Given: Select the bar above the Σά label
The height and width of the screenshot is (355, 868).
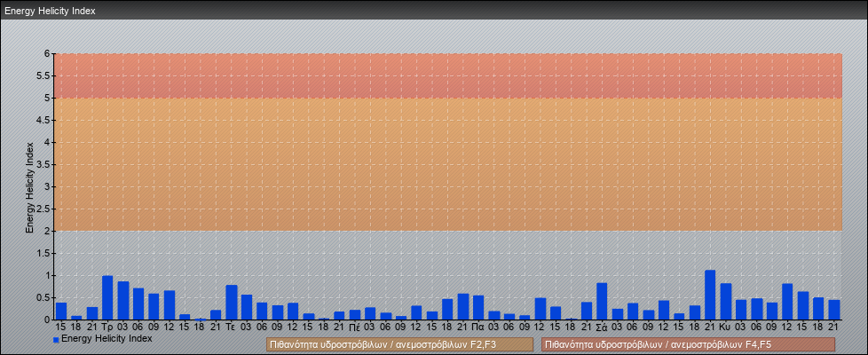Looking at the screenshot, I should point(602,302).
